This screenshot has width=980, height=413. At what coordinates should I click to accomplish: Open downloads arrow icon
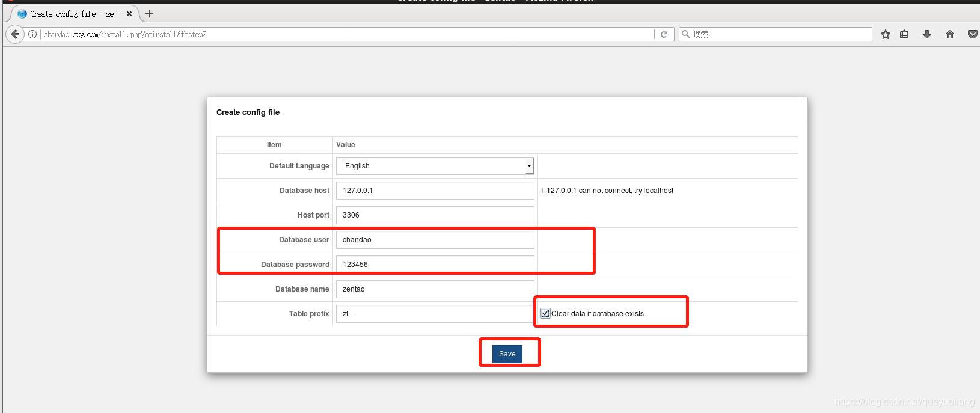(x=927, y=34)
